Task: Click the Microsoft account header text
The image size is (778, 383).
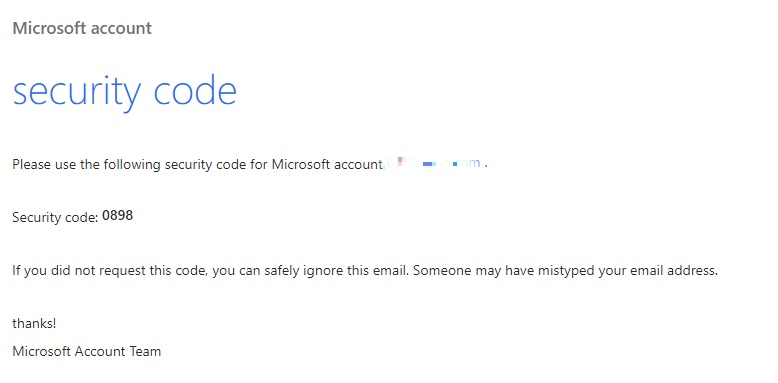Action: pos(82,28)
